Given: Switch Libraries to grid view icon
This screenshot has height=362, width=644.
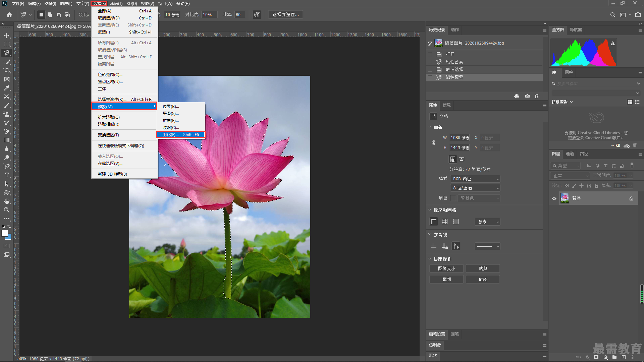Looking at the screenshot, I should click(x=630, y=102).
